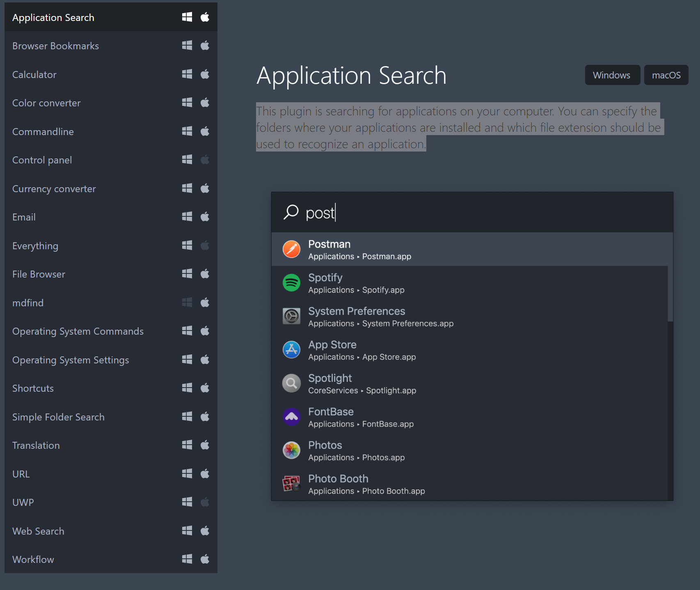Click 'CoreServices ▸ Spotlight.app' path text
The image size is (700, 590).
(362, 390)
